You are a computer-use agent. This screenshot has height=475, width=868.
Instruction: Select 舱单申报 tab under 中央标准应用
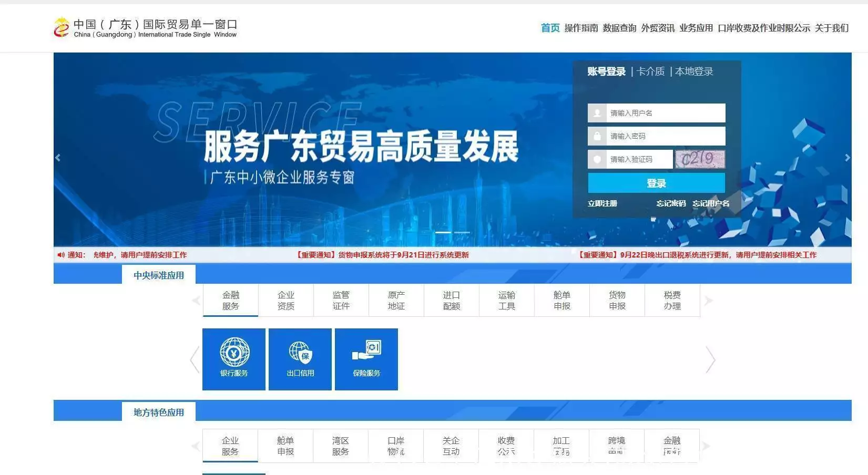coord(562,301)
